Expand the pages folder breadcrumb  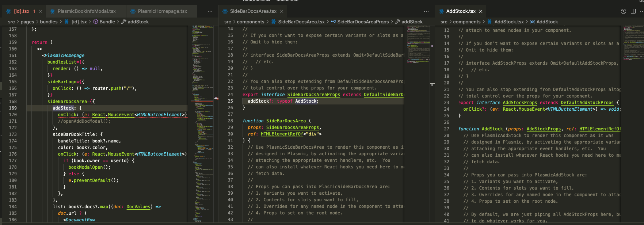tap(27, 22)
